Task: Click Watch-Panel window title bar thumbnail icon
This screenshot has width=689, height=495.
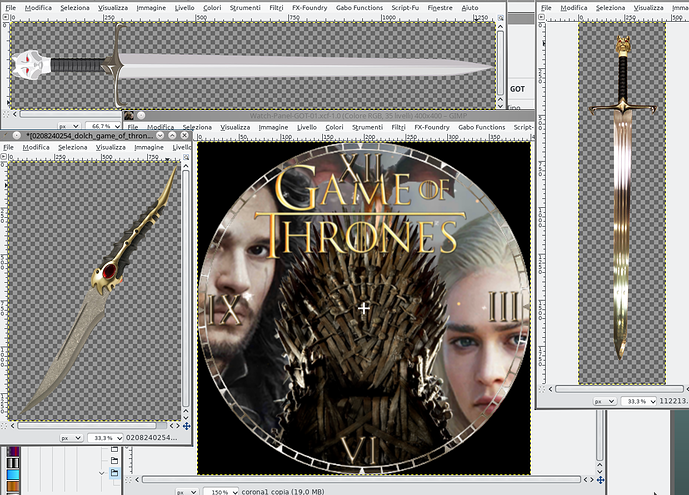Action: click(x=129, y=116)
